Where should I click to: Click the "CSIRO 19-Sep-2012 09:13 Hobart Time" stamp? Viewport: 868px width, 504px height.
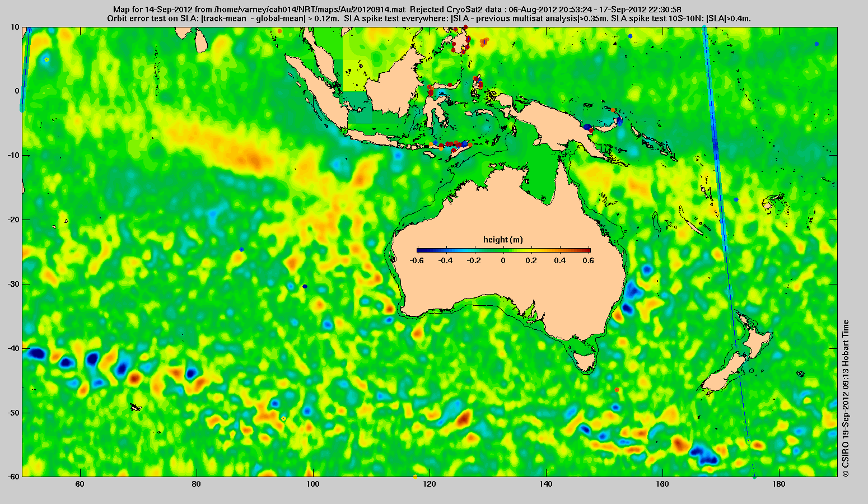845,398
